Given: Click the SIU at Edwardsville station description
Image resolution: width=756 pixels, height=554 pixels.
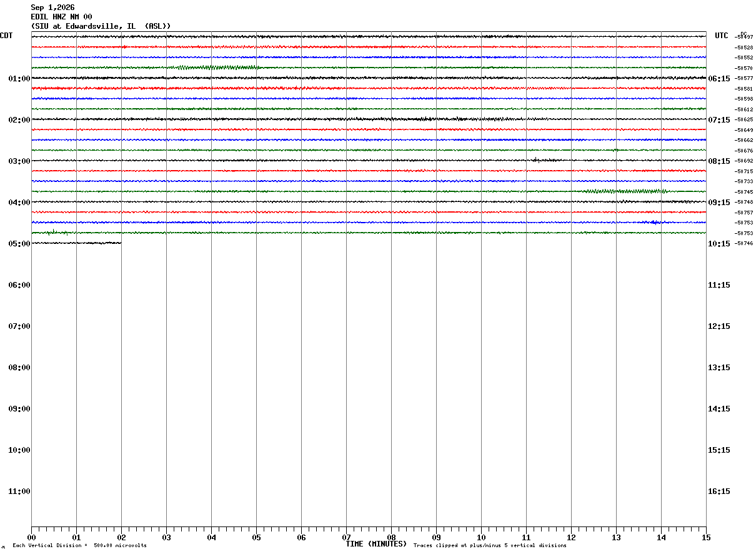Looking at the screenshot, I should pos(101,26).
